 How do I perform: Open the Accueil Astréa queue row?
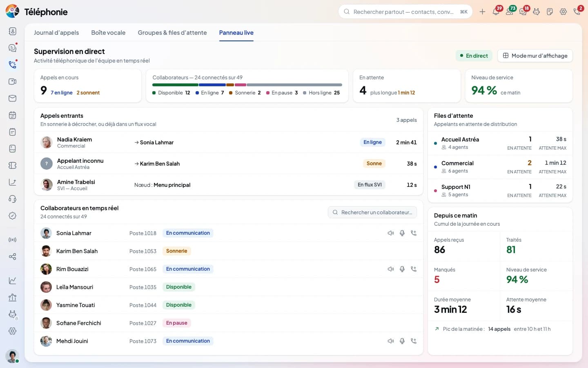click(x=500, y=143)
